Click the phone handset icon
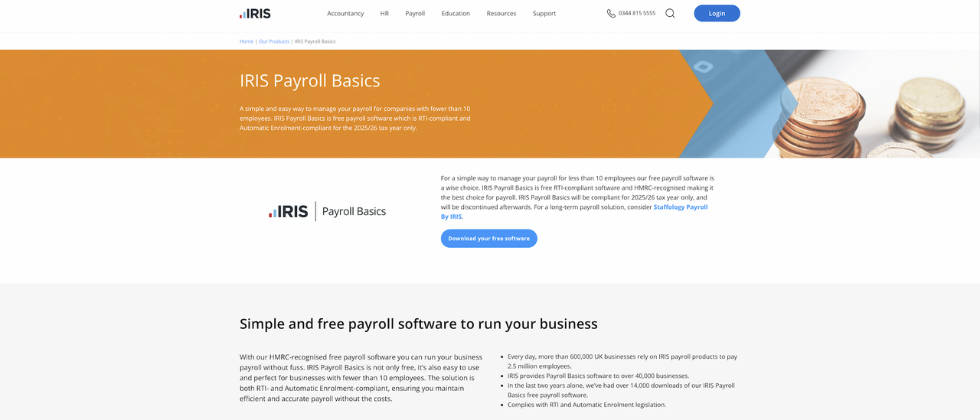Screen dimensions: 980x420 (x=611, y=13)
